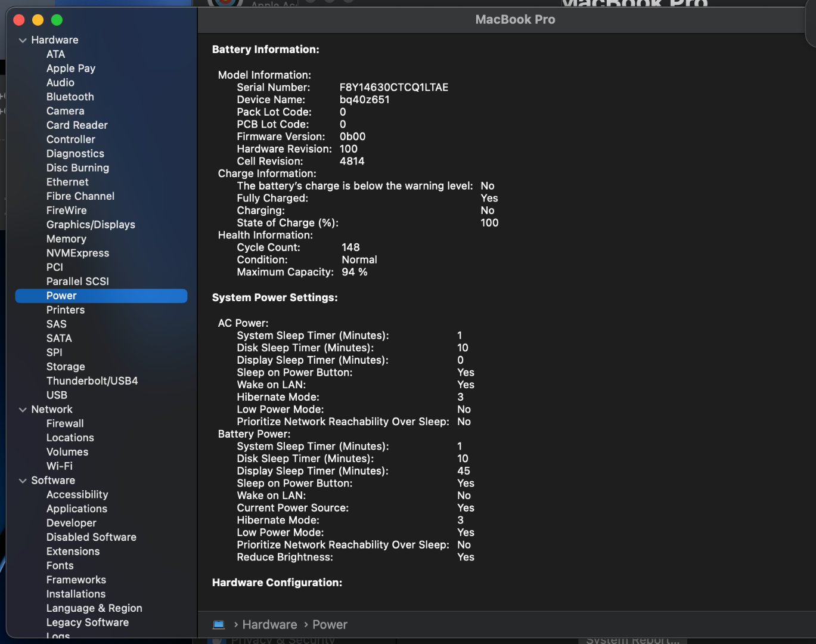Click the yellow minimize window button
The height and width of the screenshot is (644, 816).
(38, 20)
